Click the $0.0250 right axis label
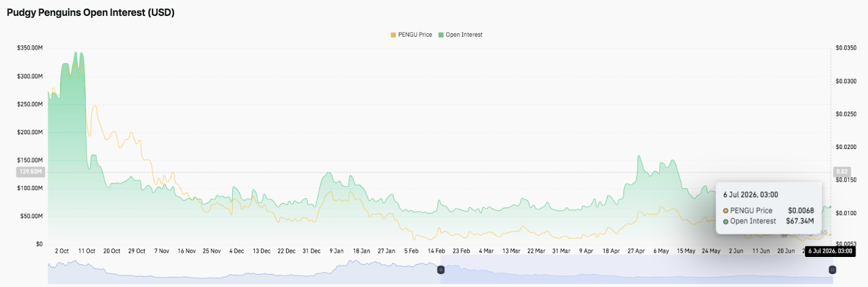The height and width of the screenshot is (287, 868). pyautogui.click(x=845, y=114)
